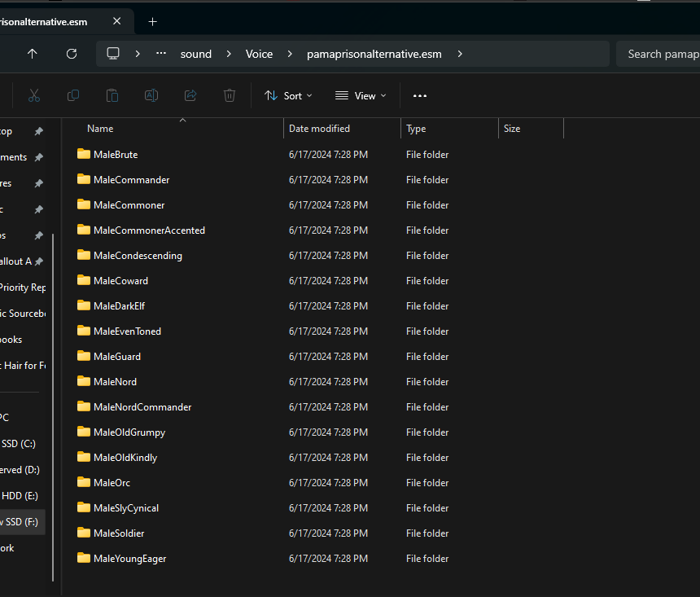
Task: Select the MaleSlyCynical folder name
Action: click(126, 508)
